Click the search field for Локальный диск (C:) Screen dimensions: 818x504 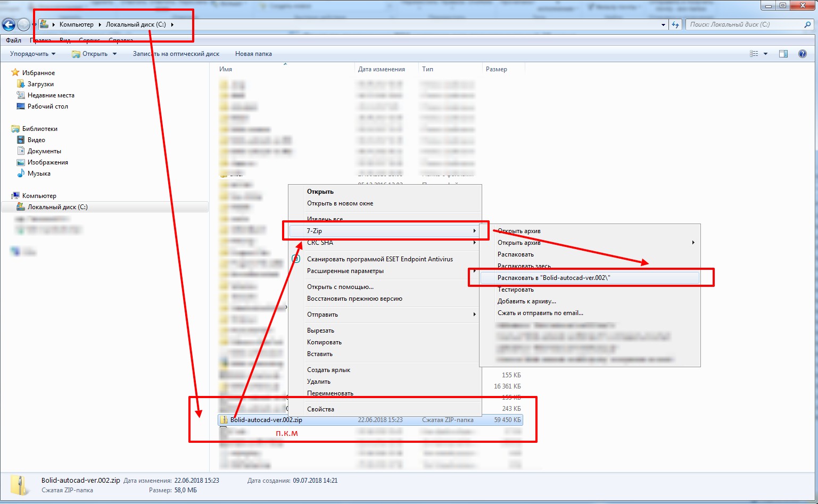click(x=745, y=24)
